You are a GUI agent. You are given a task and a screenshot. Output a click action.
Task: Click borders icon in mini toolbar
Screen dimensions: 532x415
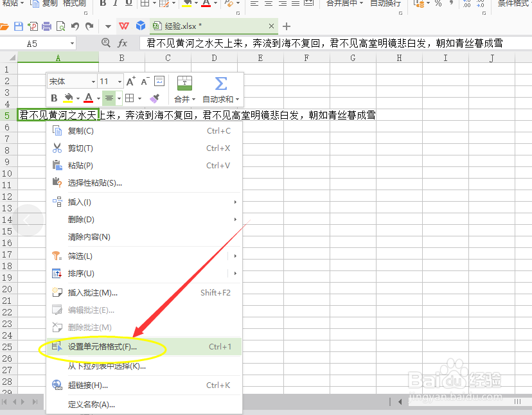click(x=130, y=98)
